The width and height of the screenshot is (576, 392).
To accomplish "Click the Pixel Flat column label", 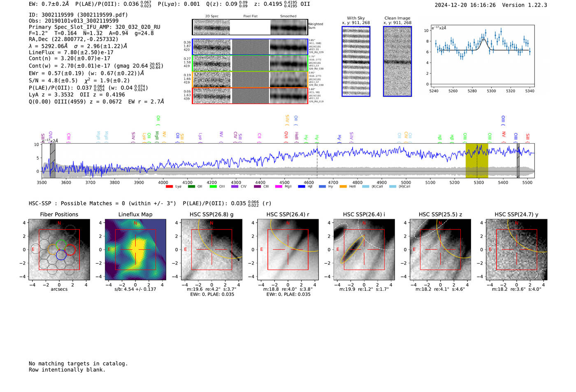I will click(x=251, y=16).
